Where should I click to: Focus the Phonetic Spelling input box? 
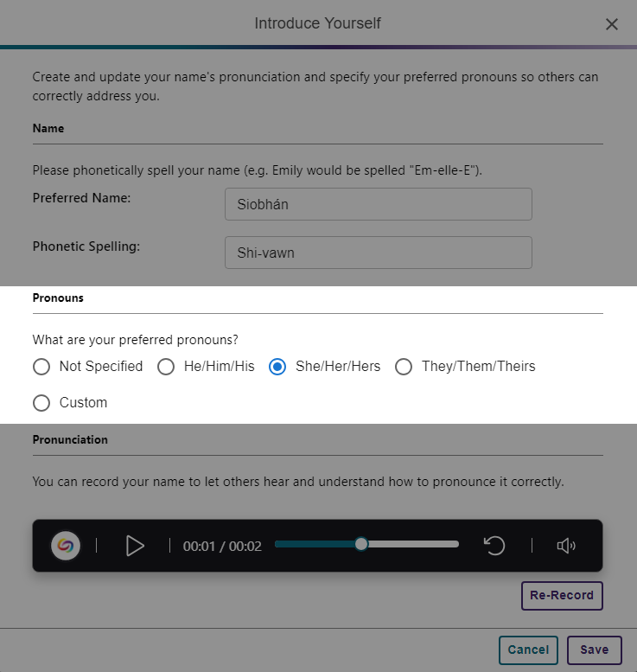click(378, 253)
